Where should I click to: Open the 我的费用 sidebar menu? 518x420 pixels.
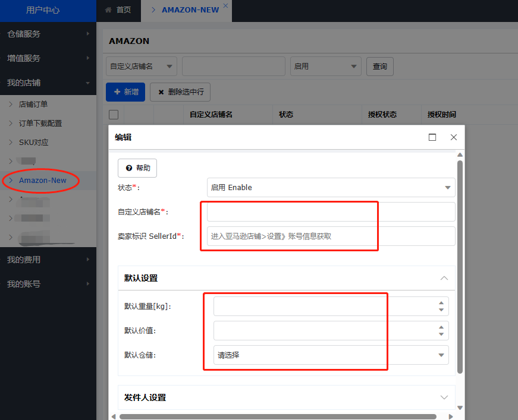[48, 260]
